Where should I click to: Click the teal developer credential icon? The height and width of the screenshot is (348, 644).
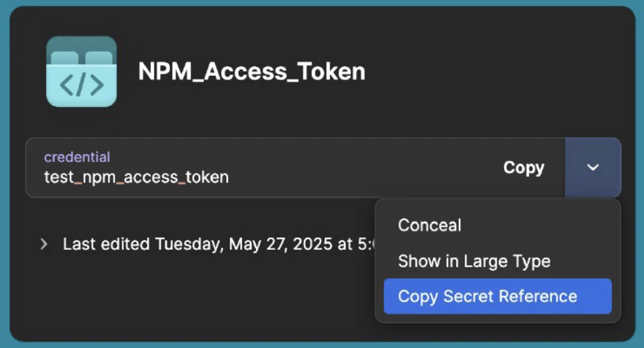(82, 70)
